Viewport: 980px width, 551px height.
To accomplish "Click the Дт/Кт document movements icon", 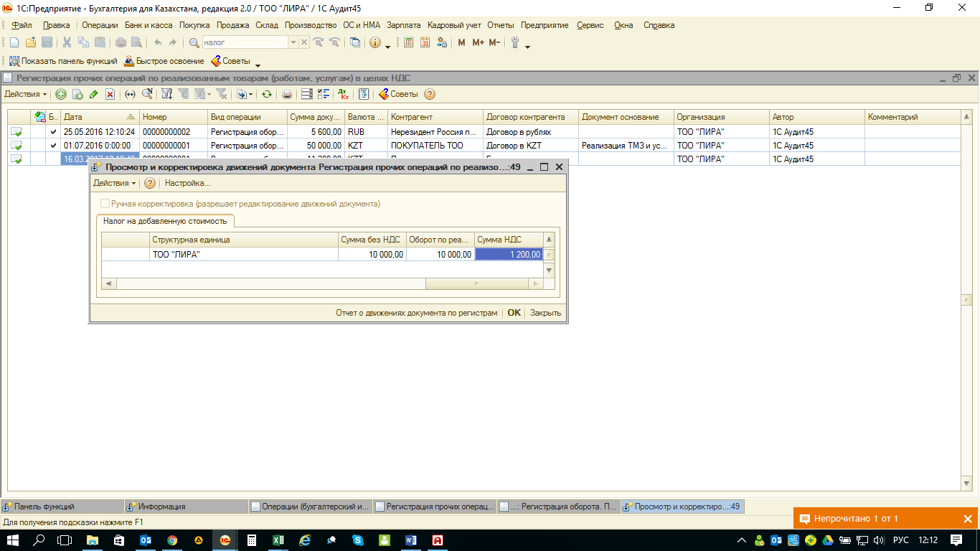I will point(344,94).
